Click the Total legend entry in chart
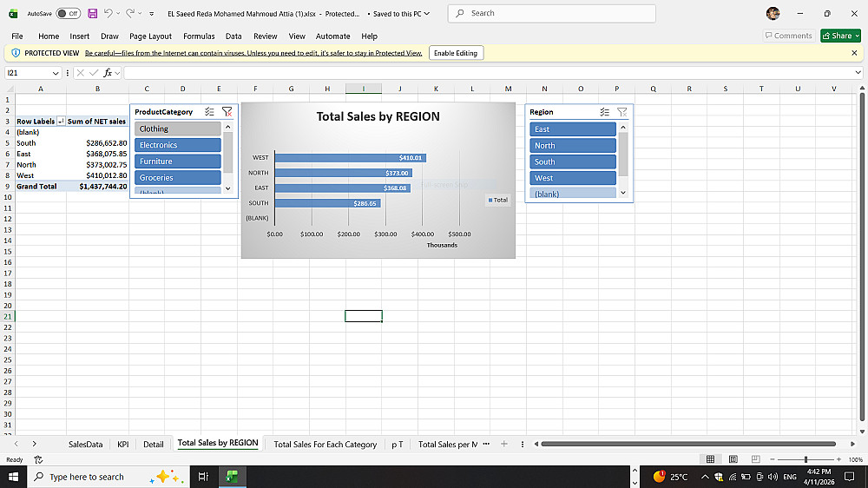868x488 pixels. click(497, 200)
